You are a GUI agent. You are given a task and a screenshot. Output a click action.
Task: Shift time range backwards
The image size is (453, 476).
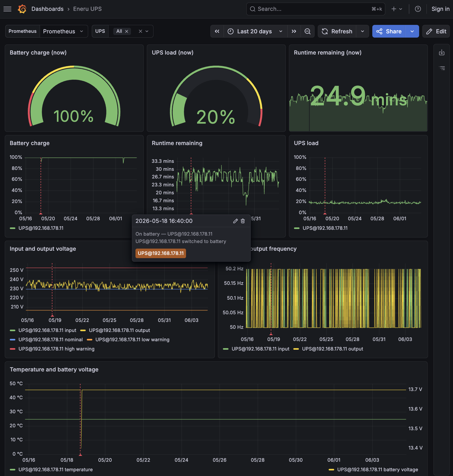[x=217, y=31]
